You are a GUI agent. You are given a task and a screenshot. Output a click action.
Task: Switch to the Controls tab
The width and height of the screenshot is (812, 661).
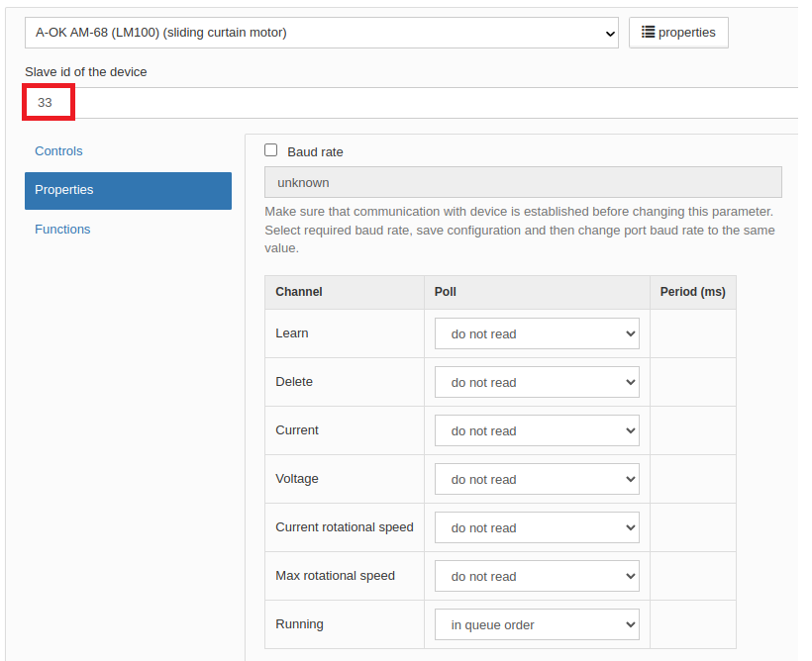pyautogui.click(x=58, y=151)
